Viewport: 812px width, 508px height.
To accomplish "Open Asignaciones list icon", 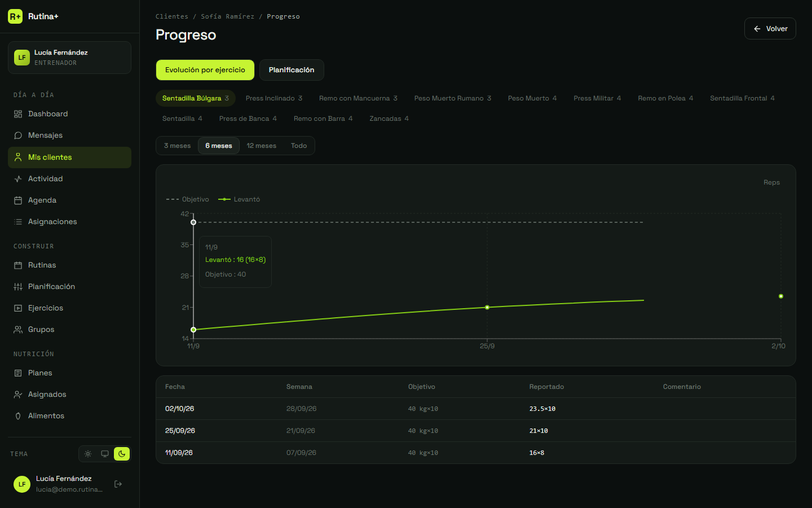I will pyautogui.click(x=18, y=222).
